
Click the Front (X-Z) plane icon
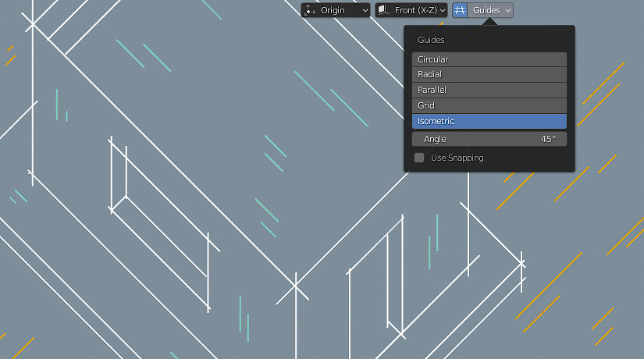click(x=383, y=10)
